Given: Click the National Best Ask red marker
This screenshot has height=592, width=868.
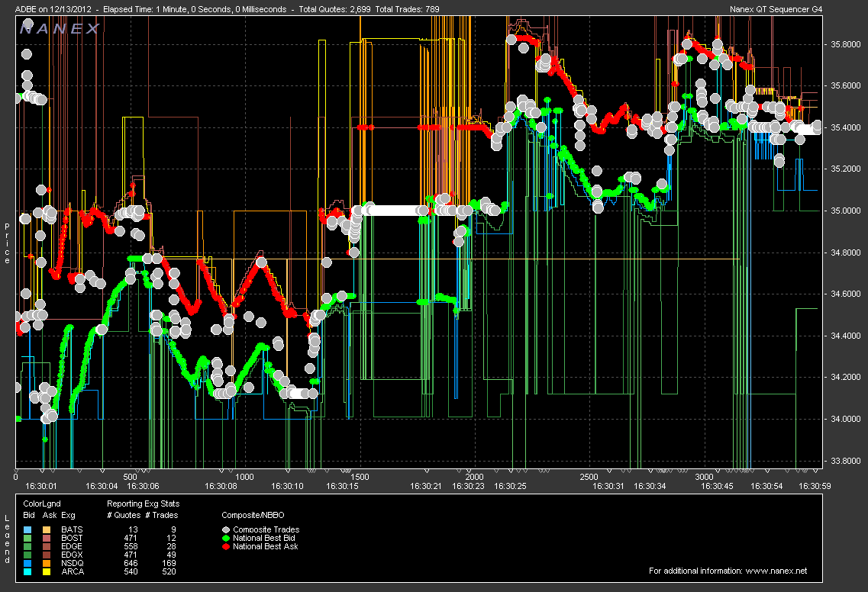Looking at the screenshot, I should point(226,547).
